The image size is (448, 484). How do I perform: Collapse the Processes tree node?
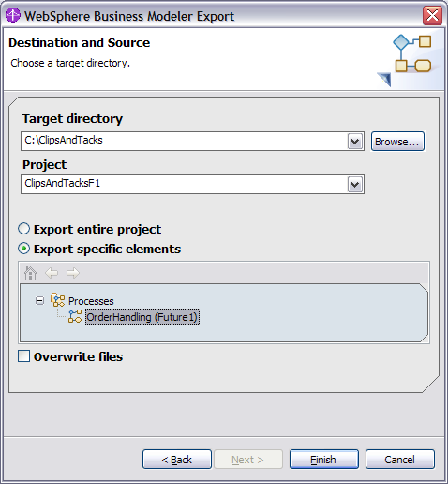point(39,301)
